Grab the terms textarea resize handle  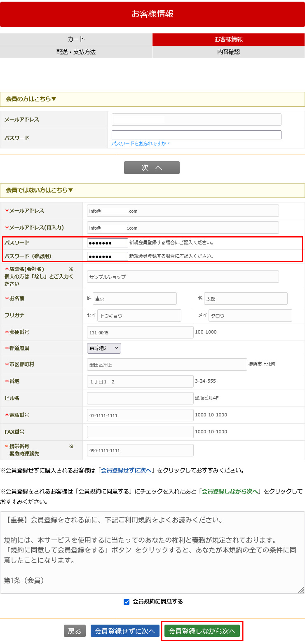pos(301,590)
